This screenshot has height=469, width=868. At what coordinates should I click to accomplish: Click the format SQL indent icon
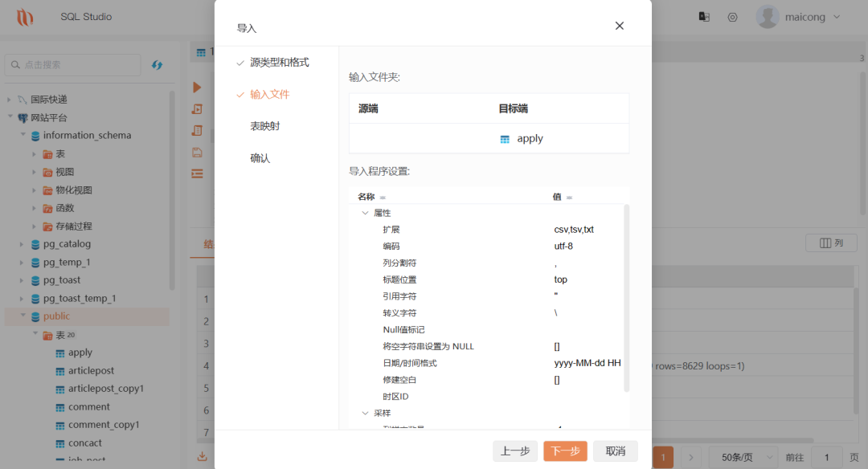coord(197,173)
